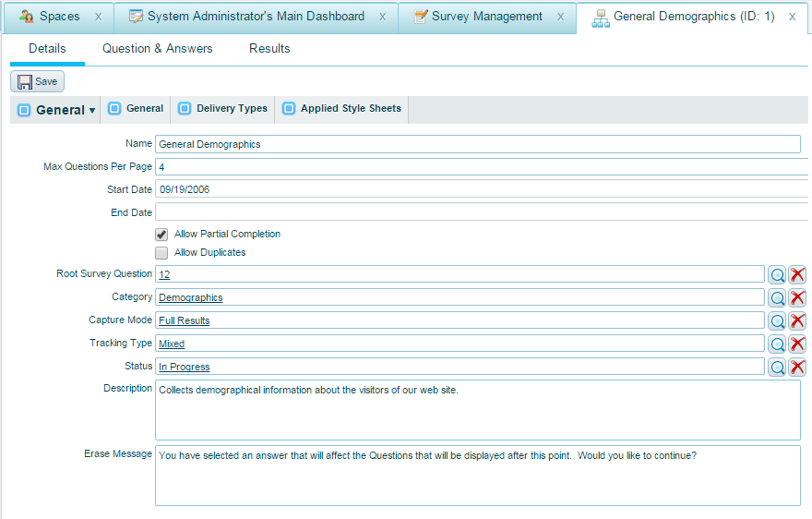Image resolution: width=812 pixels, height=519 pixels.
Task: Open the Full Results link
Action: click(x=185, y=321)
